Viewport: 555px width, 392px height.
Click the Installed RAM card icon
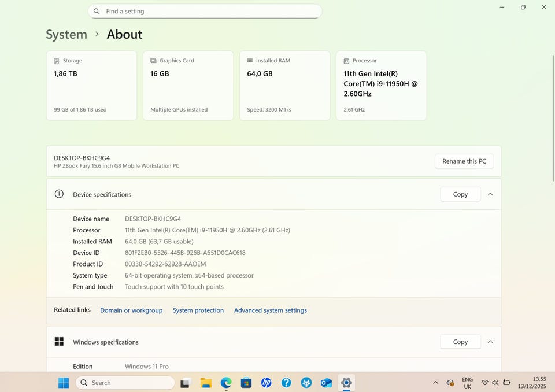pyautogui.click(x=250, y=61)
